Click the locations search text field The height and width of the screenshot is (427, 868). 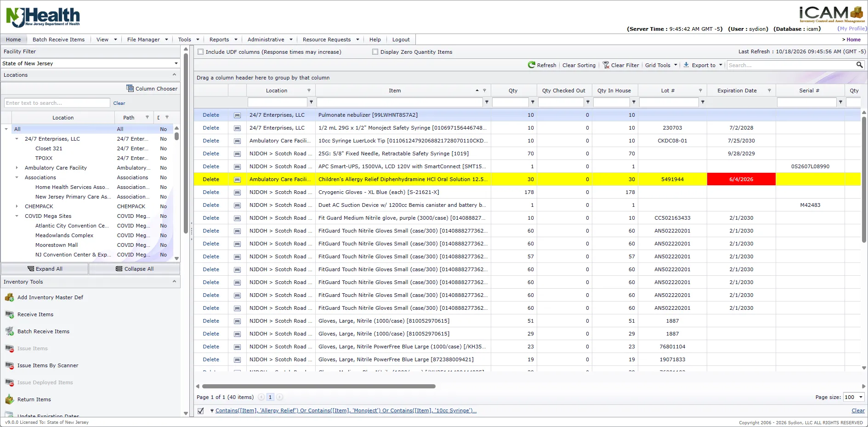(57, 103)
